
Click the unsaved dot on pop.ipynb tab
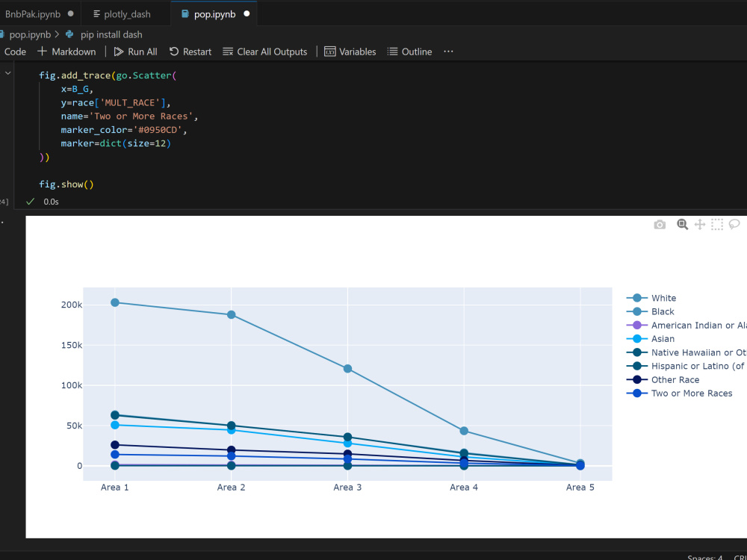click(x=247, y=13)
